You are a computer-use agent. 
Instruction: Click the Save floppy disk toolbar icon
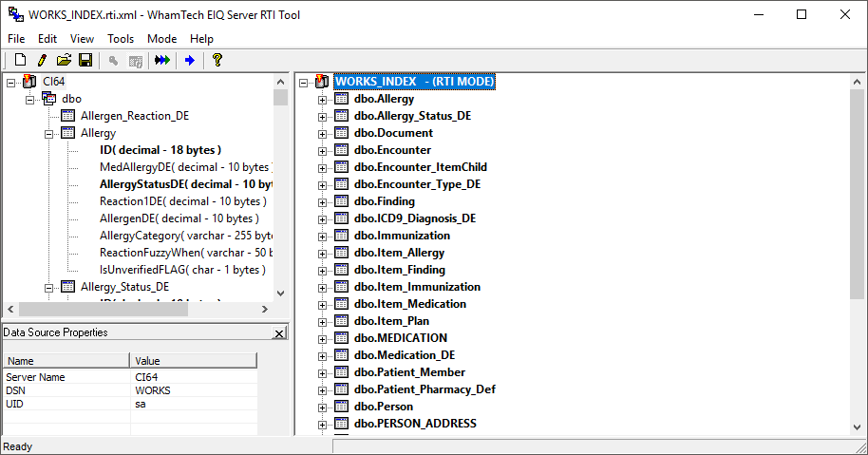[85, 60]
